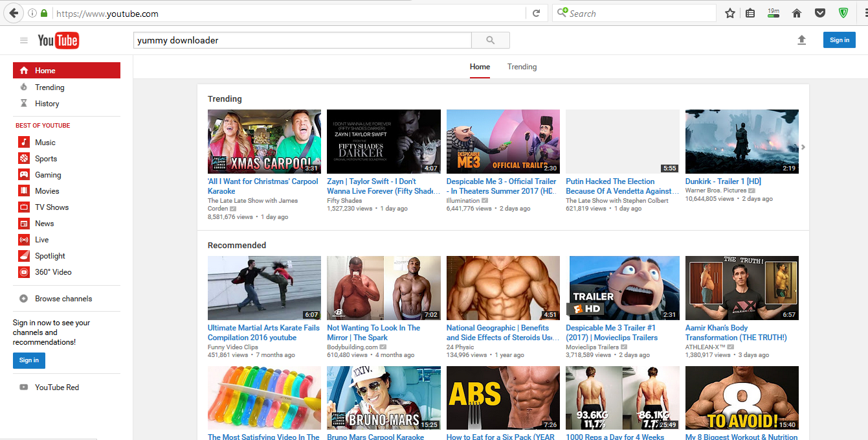868x440 pixels.
Task: Click the magnifier search button
Action: tap(491, 40)
